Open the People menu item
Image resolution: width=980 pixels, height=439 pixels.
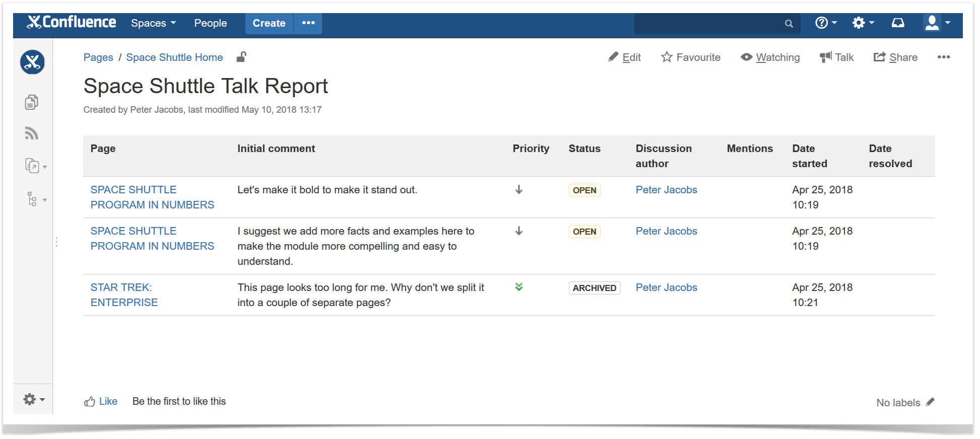point(211,23)
